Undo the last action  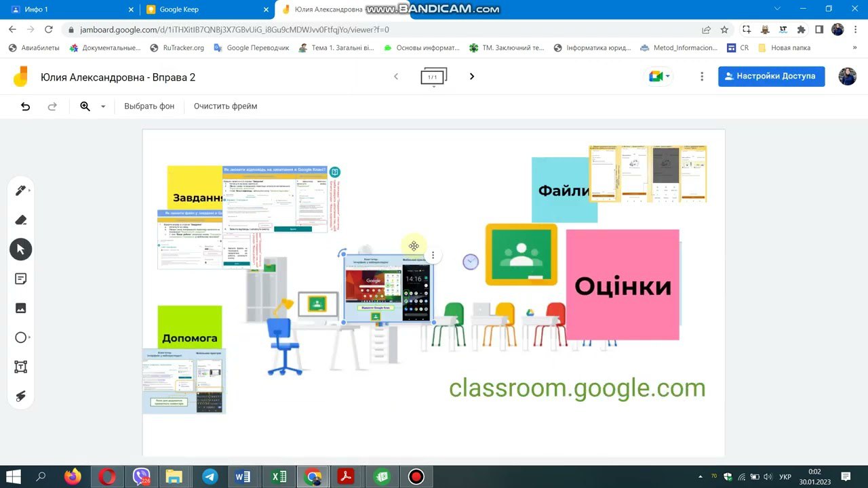click(x=26, y=106)
